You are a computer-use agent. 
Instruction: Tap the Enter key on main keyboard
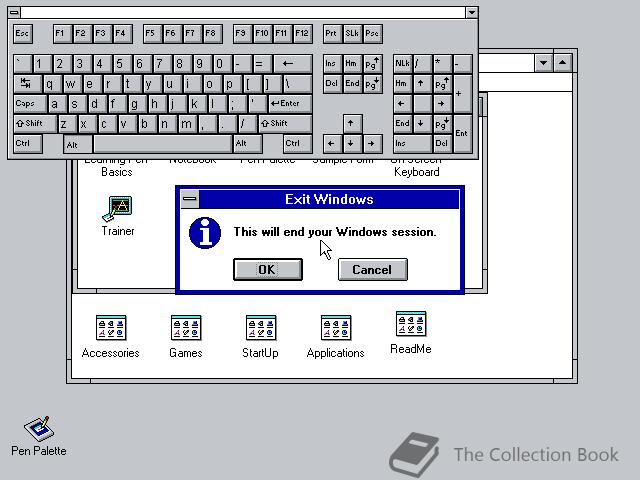pyautogui.click(x=290, y=104)
